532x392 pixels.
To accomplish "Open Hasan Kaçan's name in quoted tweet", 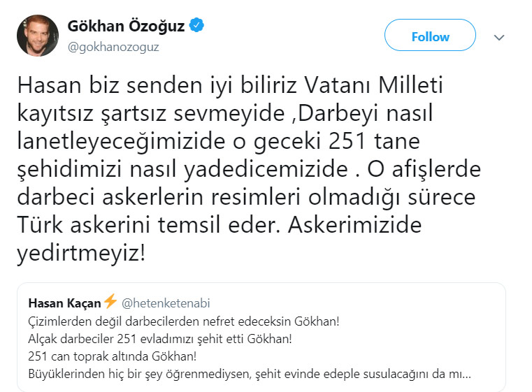I will (x=64, y=303).
